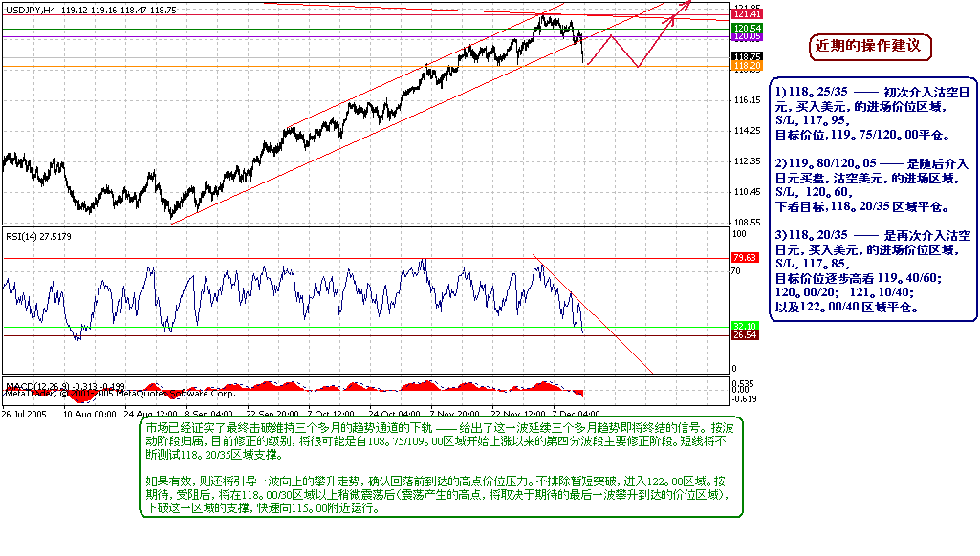Viewport: 980px width, 556px height.
Task: Click the 近期的操作建议 heading box
Action: (x=870, y=47)
